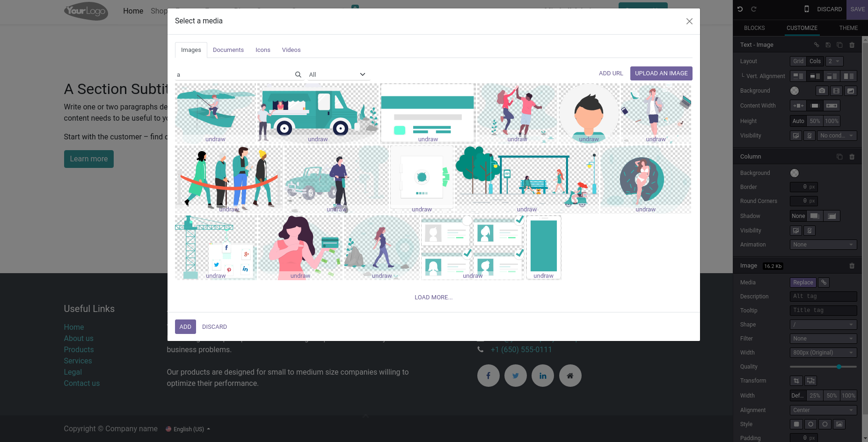Viewport: 868px width, 442px height.
Task: Toggle Text - Image hide-on-desktop visibility
Action: [796, 136]
